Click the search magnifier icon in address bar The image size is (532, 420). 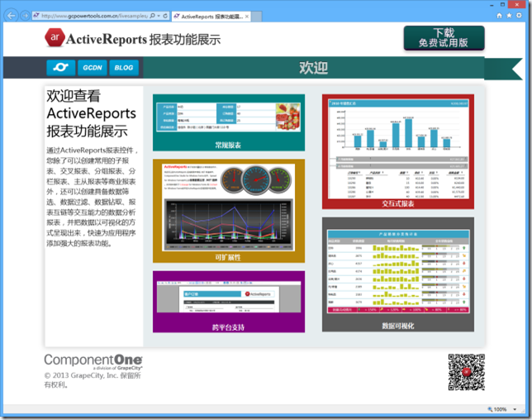153,16
